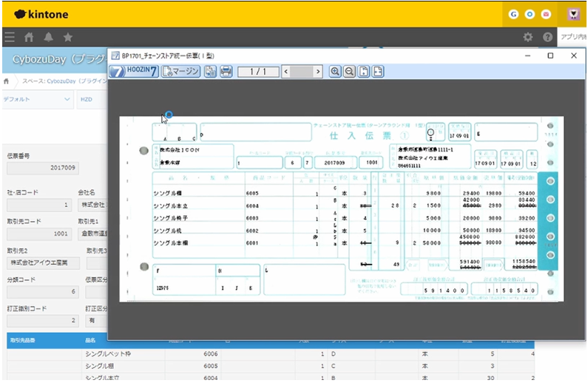Click the breadcrumb home icon
588x383 pixels.
[x=7, y=81]
